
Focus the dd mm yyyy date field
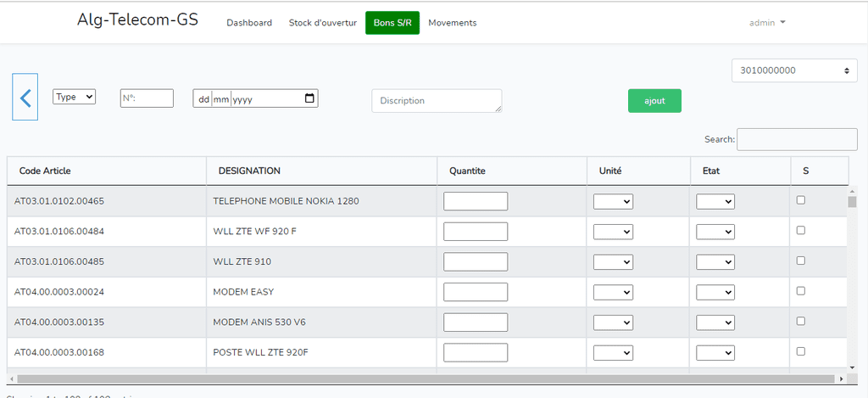[x=255, y=98]
